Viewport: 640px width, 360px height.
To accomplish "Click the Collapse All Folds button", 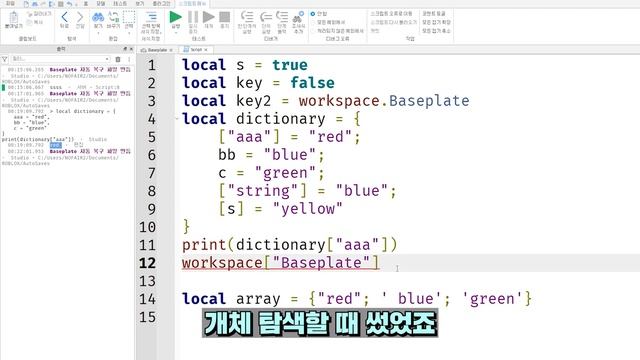I will 436,31.
